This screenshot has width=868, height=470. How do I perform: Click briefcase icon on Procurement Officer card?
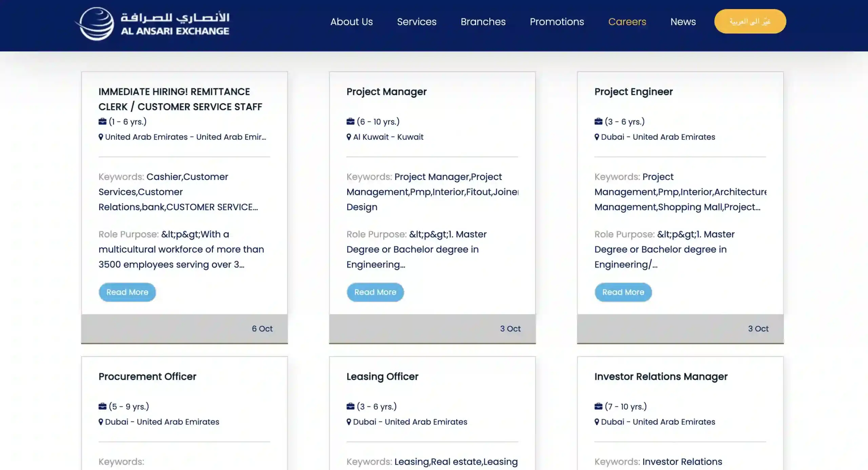tap(102, 406)
